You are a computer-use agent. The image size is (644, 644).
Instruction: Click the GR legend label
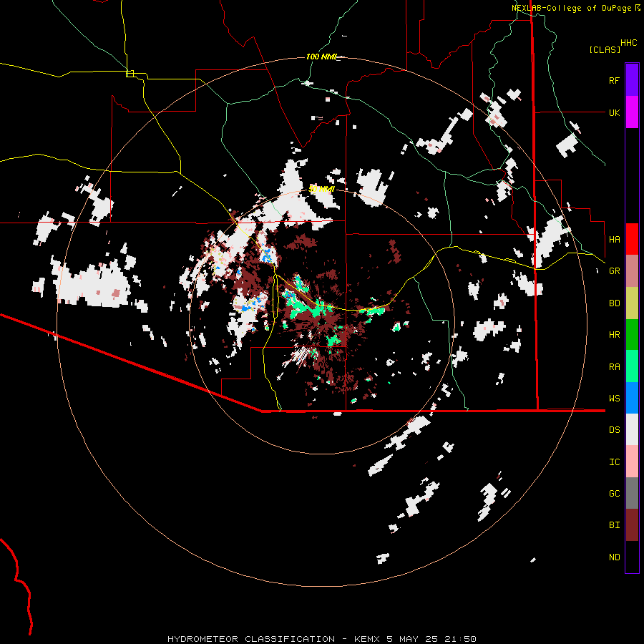coord(614,271)
